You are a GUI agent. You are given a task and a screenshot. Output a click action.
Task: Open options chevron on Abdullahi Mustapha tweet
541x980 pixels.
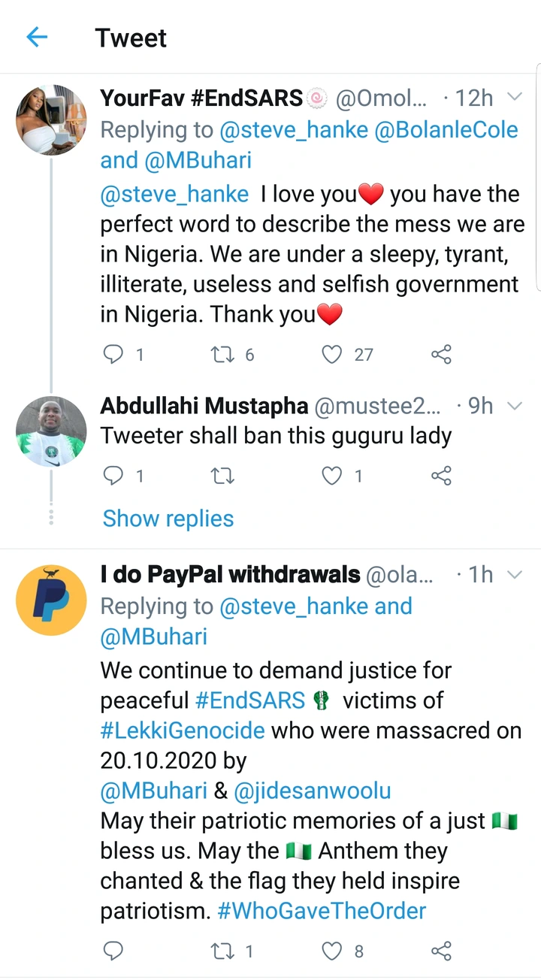pos(515,406)
